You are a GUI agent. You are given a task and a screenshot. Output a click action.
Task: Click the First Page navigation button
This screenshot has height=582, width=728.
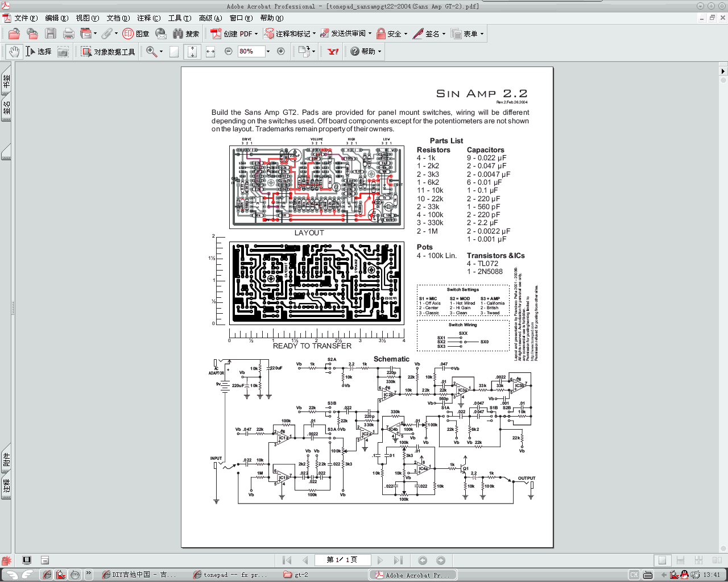coord(287,560)
